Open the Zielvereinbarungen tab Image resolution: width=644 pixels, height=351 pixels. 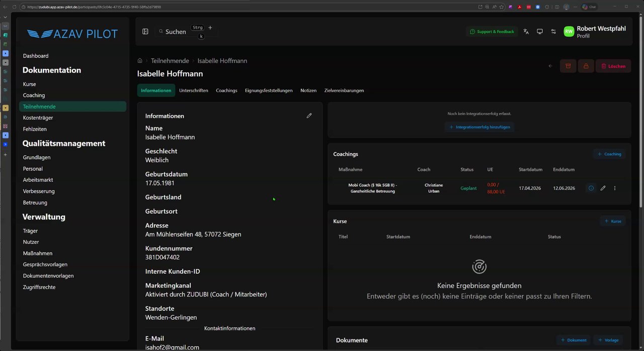344,91
